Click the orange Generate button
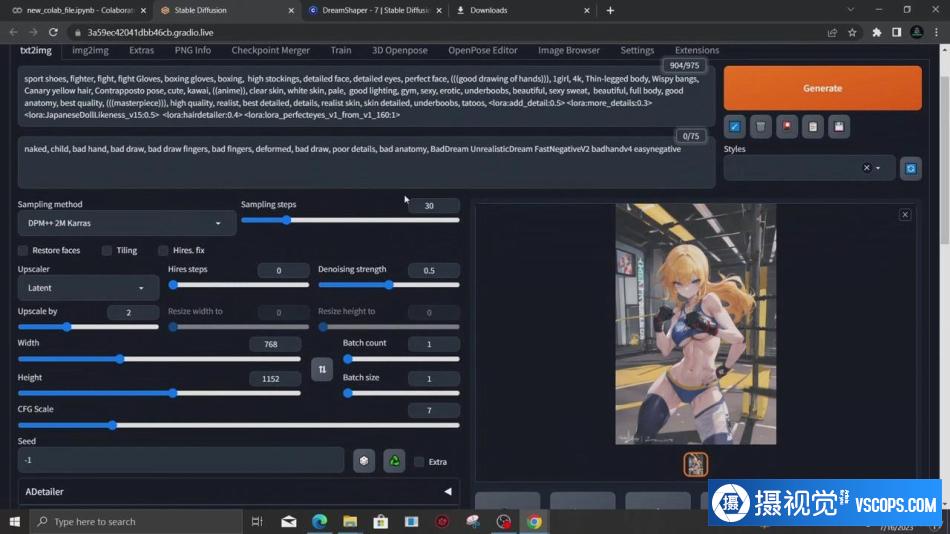The height and width of the screenshot is (534, 950). (x=822, y=88)
